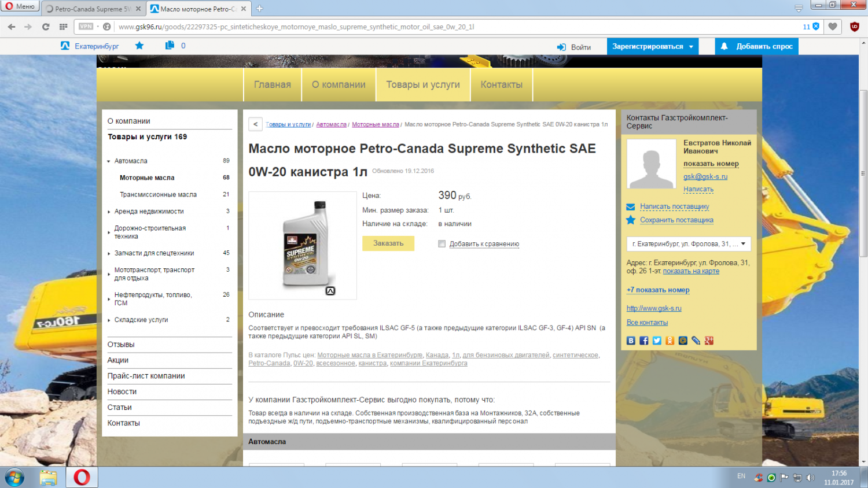
Task: Share via the VKontakte icon
Action: click(631, 341)
